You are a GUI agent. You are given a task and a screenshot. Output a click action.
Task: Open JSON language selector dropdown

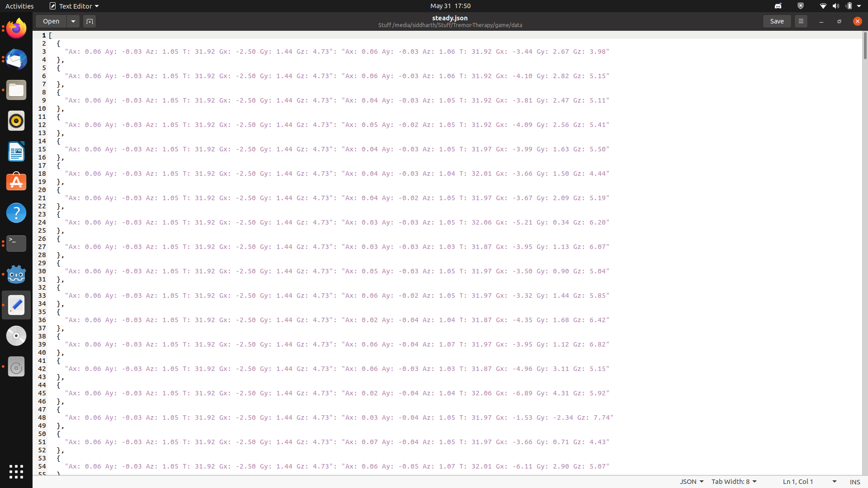[x=691, y=482]
